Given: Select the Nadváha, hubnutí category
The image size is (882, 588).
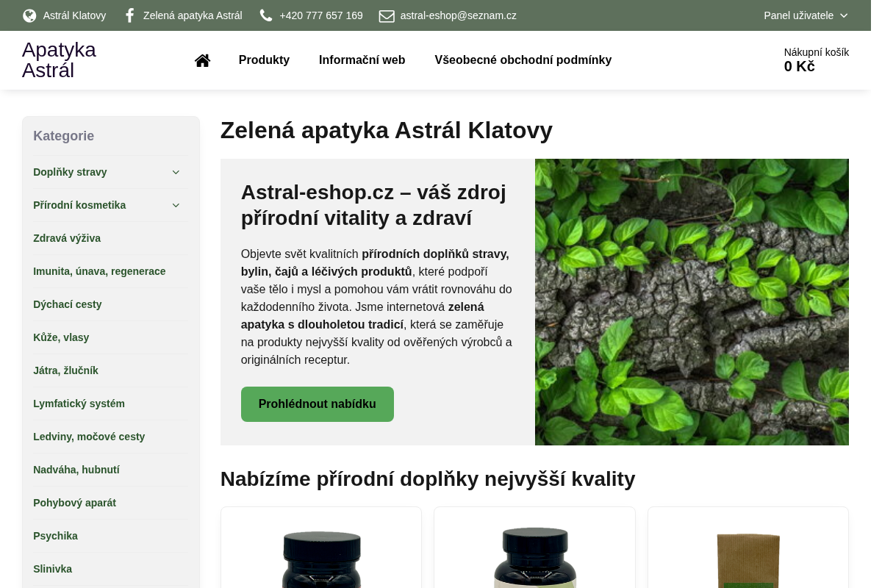Looking at the screenshot, I should tap(76, 470).
